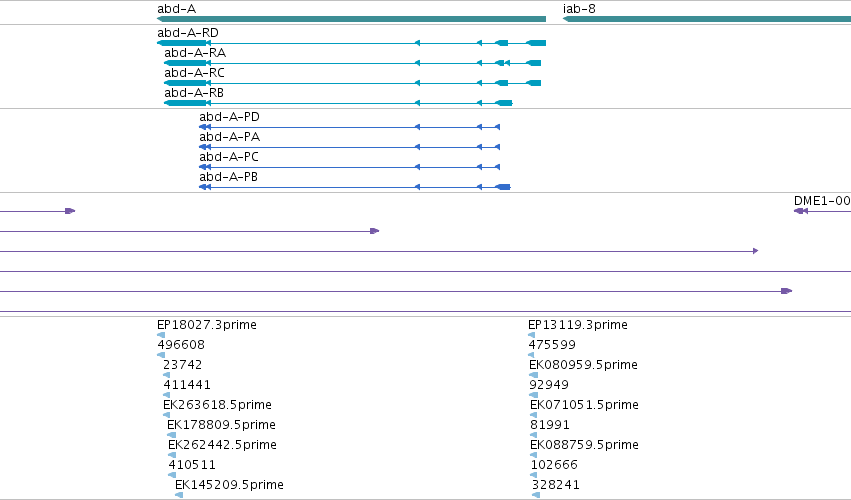851x500 pixels.
Task: Click the 23742 insertion label
Action: tap(183, 365)
